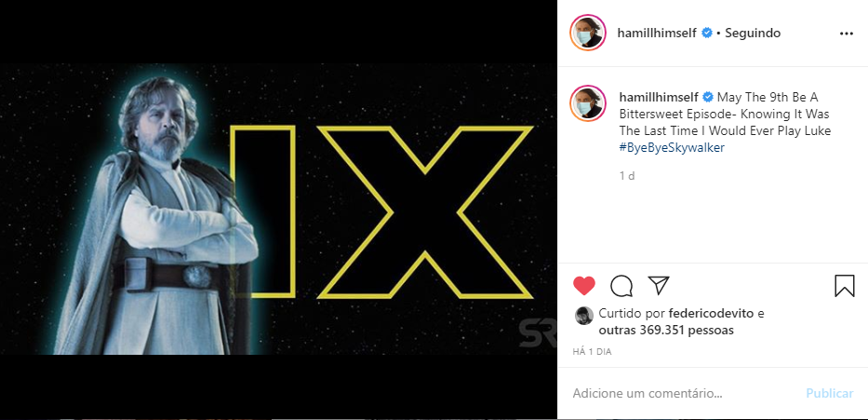Image resolution: width=868 pixels, height=420 pixels.
Task: Open hamillhimself username in the caption
Action: click(x=658, y=98)
